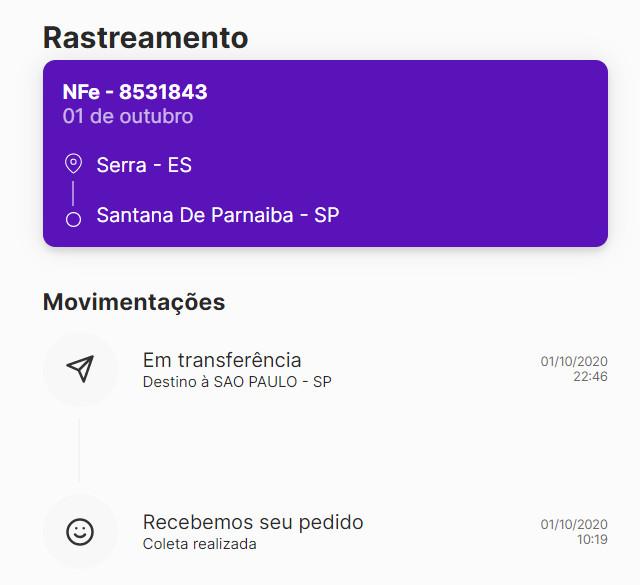Click the 01 de outubro date
The width and height of the screenshot is (640, 585).
(128, 116)
